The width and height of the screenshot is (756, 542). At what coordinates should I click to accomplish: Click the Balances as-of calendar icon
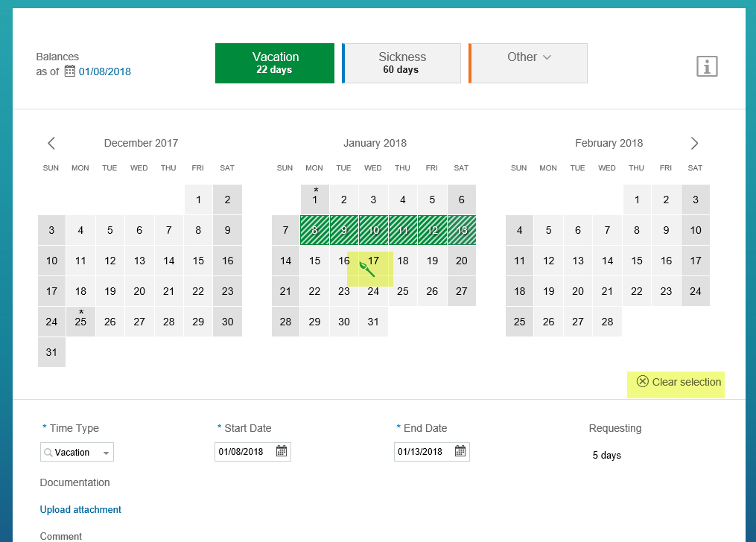(x=70, y=71)
